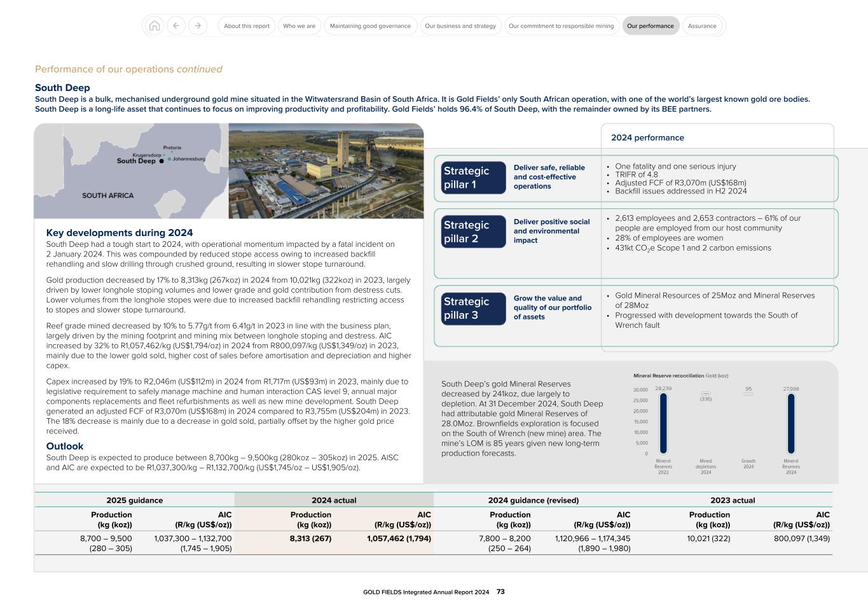The image size is (868, 616).
Task: Click page number 73 in the footer
Action: pyautogui.click(x=500, y=591)
